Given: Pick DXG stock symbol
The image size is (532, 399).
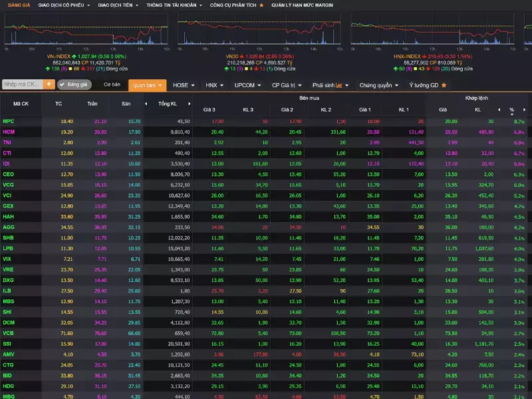Looking at the screenshot, I should [9, 280].
